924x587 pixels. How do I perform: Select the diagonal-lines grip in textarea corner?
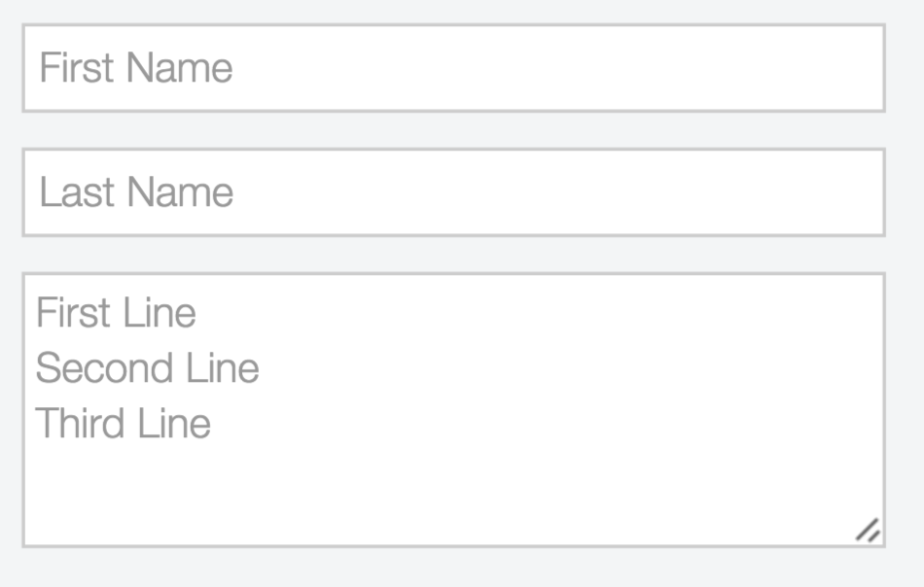[868, 531]
